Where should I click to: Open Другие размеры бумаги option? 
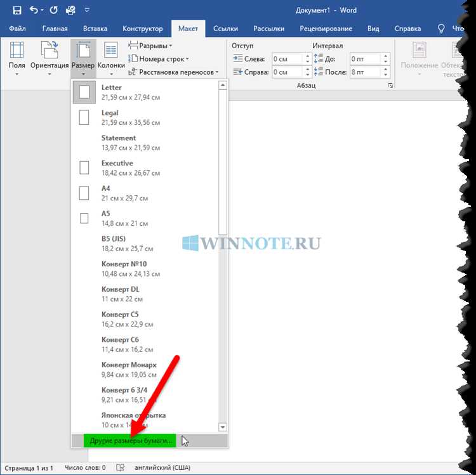(150, 440)
